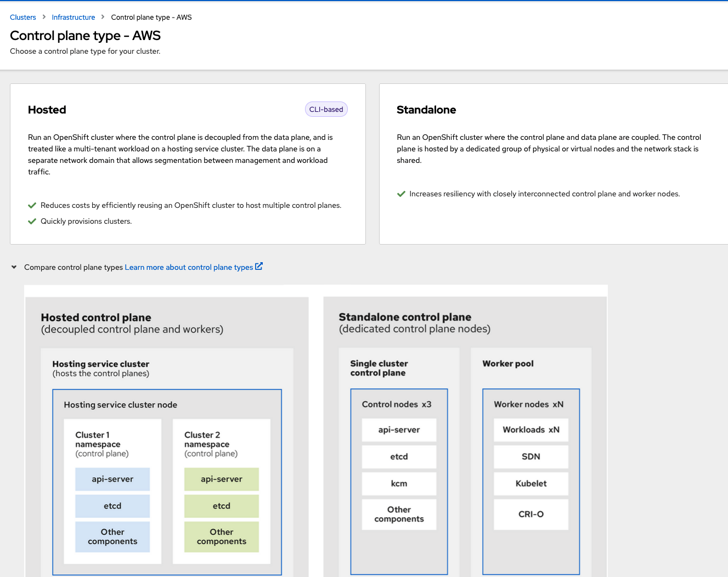728x577 pixels.
Task: Click the check icon beside Increases resiliency
Action: point(401,194)
